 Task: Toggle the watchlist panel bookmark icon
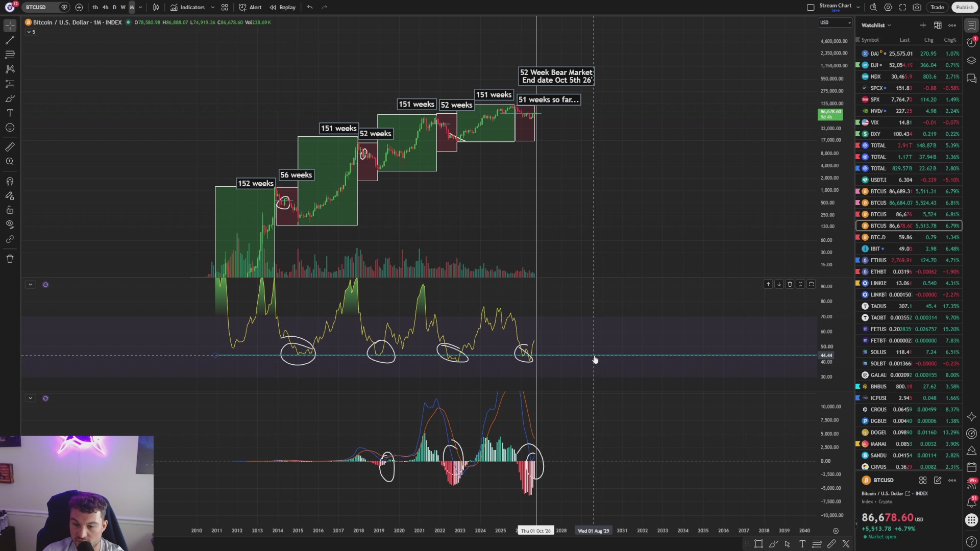[x=971, y=25]
